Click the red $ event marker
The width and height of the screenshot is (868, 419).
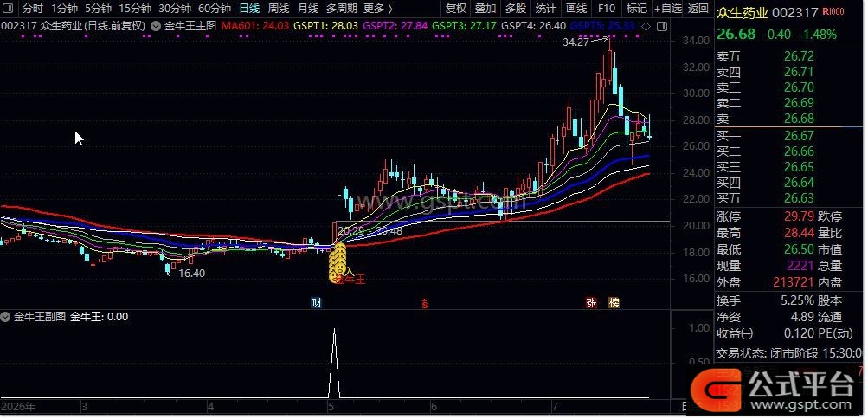coord(425,303)
